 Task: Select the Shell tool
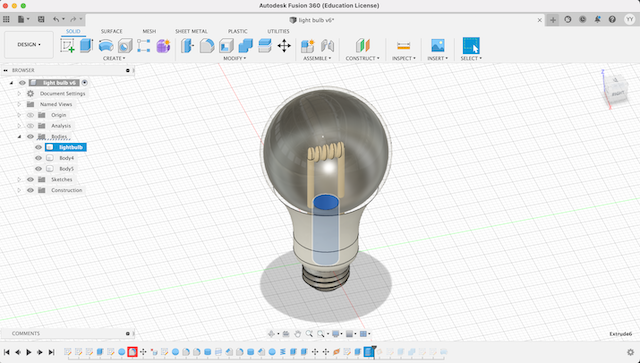pos(226,45)
